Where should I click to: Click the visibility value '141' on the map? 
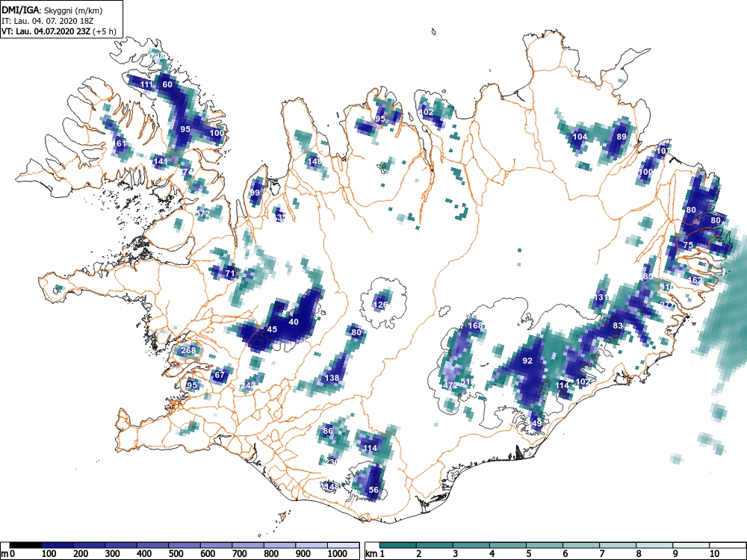click(161, 161)
